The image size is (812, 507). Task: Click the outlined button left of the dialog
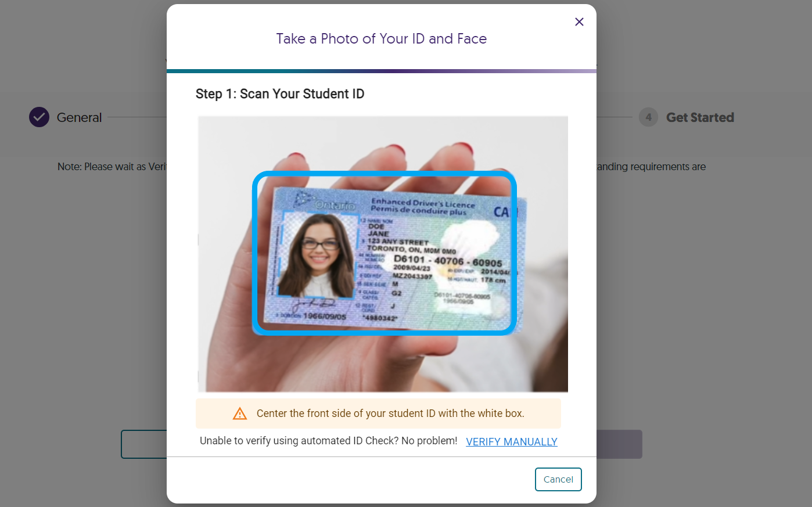(x=144, y=444)
